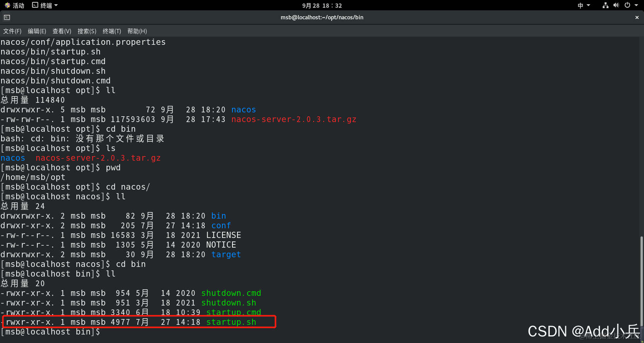Viewport: 644px width, 343px height.
Task: Click the last empty '[msb@localhost bin]$' prompt
Action: click(50, 332)
